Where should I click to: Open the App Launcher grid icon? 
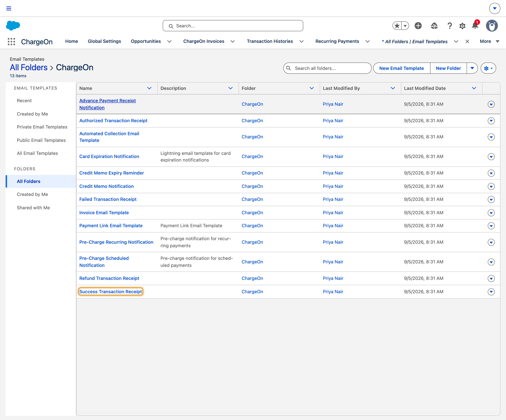11,41
